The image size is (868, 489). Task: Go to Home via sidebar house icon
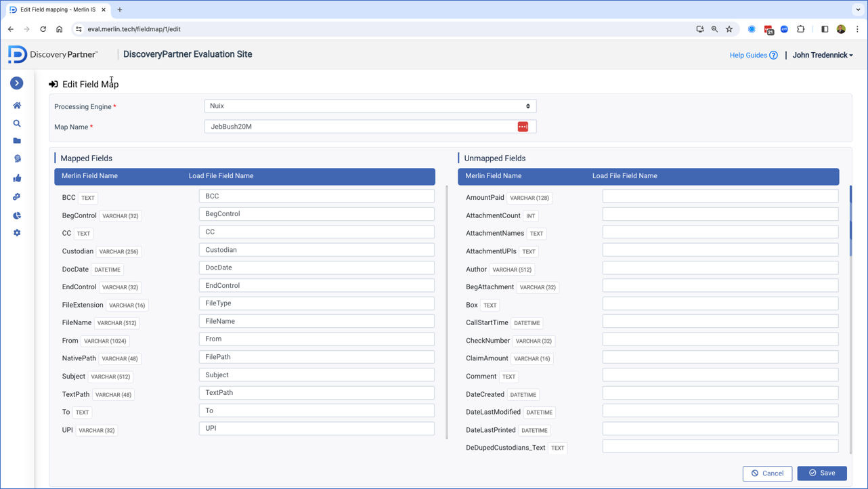click(x=17, y=106)
